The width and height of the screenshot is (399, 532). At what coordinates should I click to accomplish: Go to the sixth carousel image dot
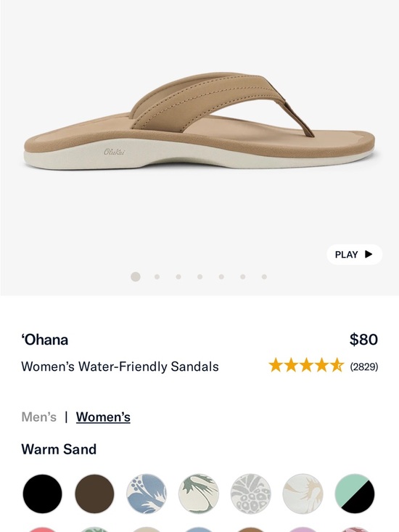243,277
